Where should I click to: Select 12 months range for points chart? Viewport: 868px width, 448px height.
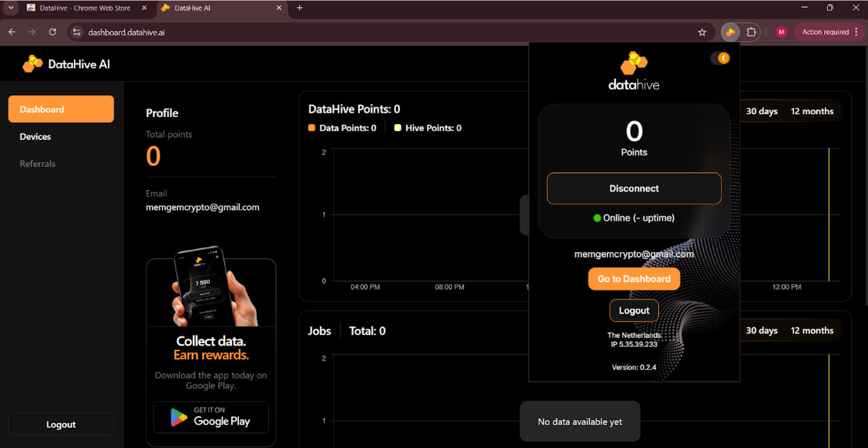coord(812,111)
